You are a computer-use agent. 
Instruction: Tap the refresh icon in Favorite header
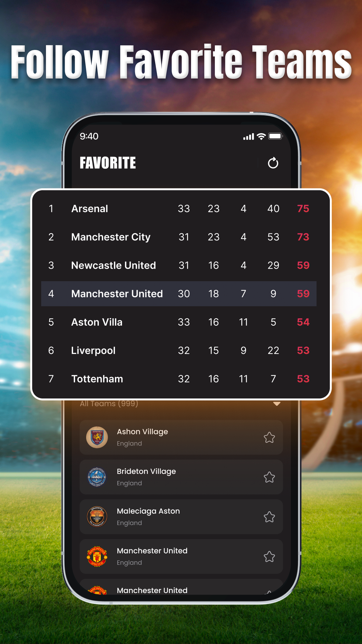tap(273, 163)
